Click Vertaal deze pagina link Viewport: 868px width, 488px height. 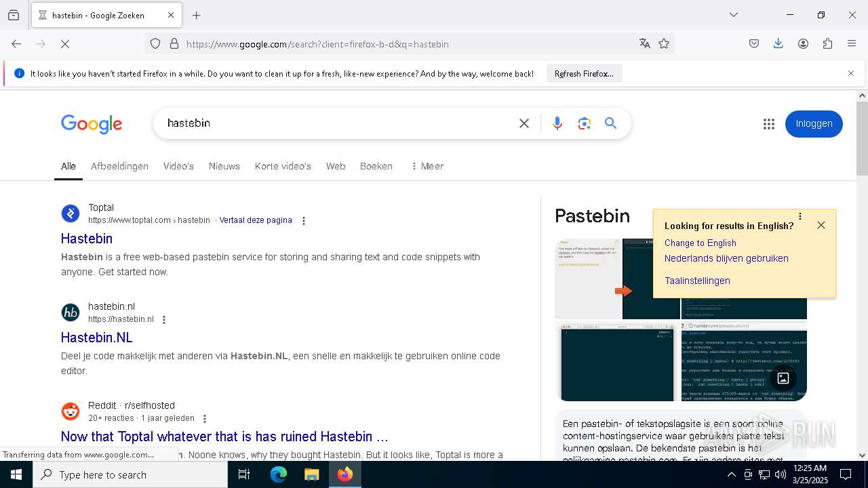pos(256,220)
